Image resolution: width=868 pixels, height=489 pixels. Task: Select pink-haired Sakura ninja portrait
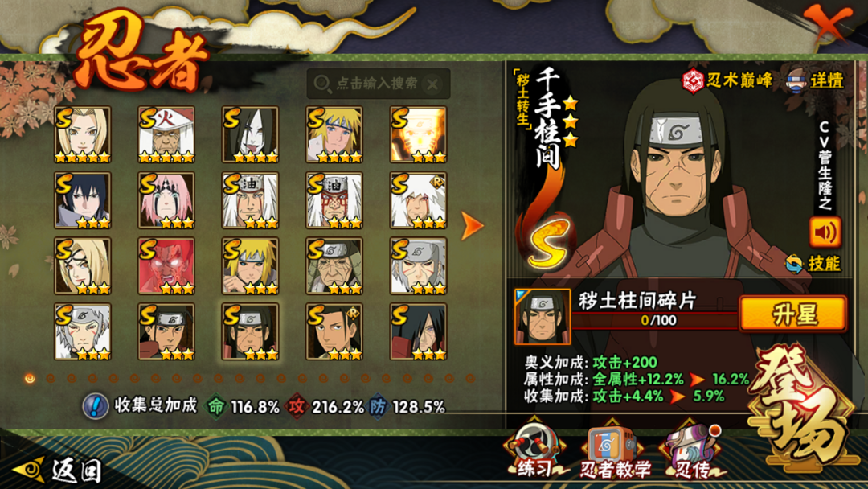pyautogui.click(x=166, y=200)
